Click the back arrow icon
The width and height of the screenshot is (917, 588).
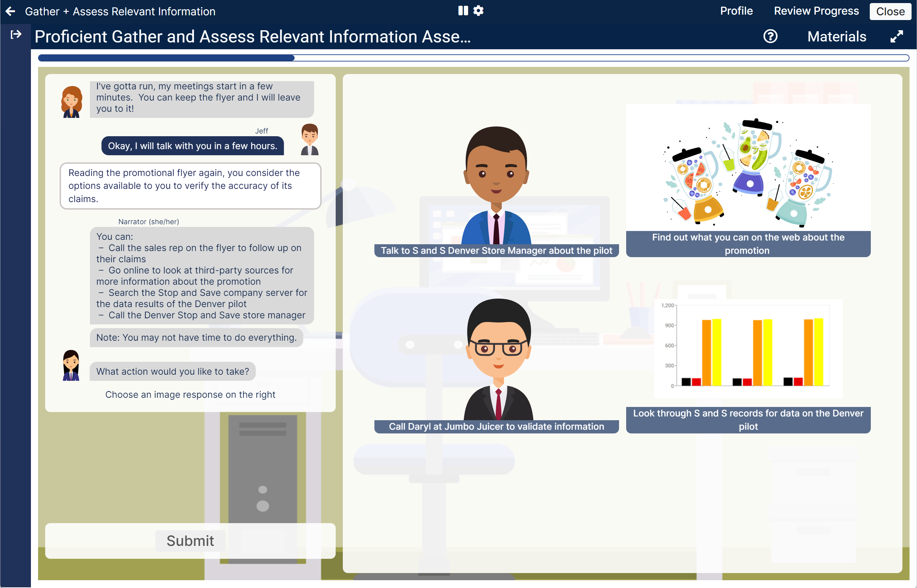pos(10,12)
